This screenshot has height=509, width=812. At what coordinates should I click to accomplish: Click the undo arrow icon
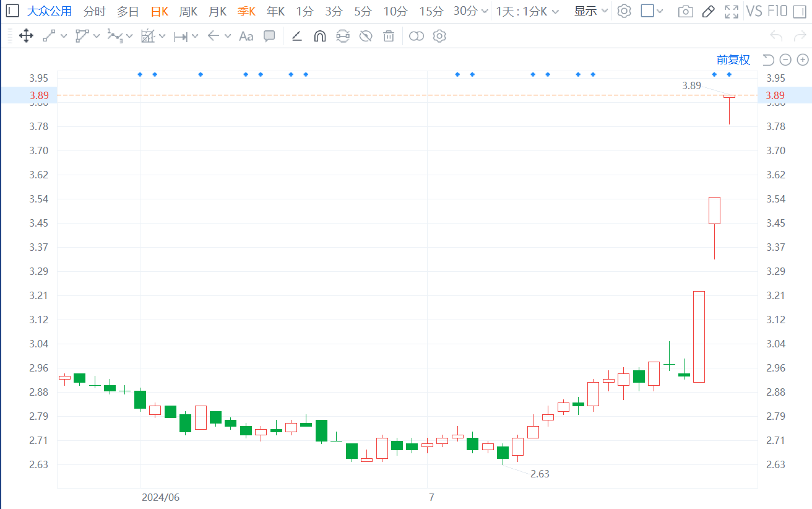pos(776,36)
